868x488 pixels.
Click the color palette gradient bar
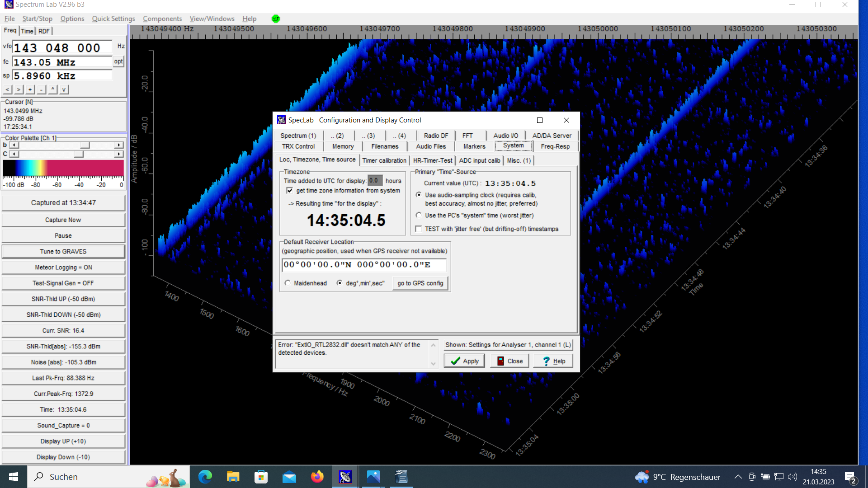click(63, 169)
